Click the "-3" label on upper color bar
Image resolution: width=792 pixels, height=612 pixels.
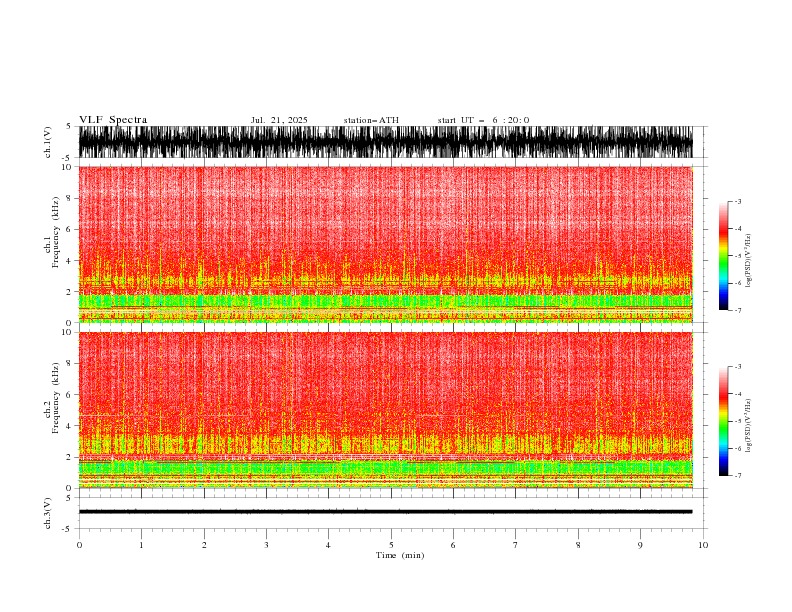click(737, 201)
